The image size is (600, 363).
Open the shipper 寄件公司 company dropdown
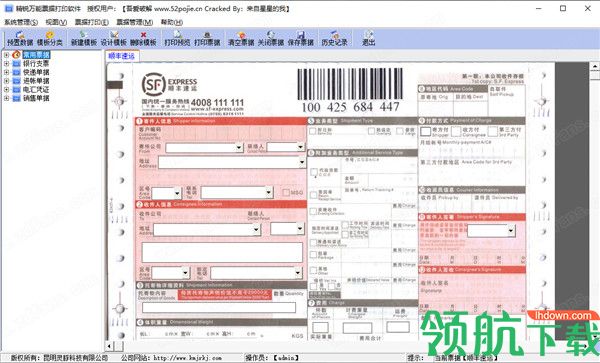(239, 148)
